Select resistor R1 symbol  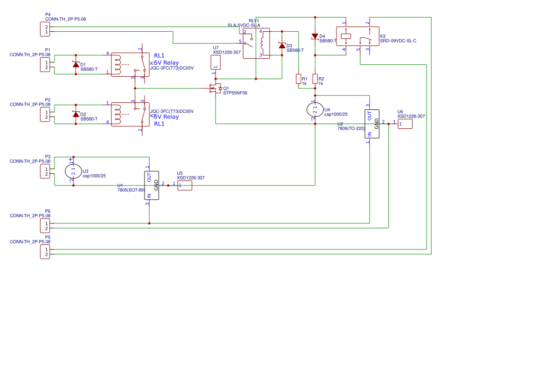(x=299, y=79)
